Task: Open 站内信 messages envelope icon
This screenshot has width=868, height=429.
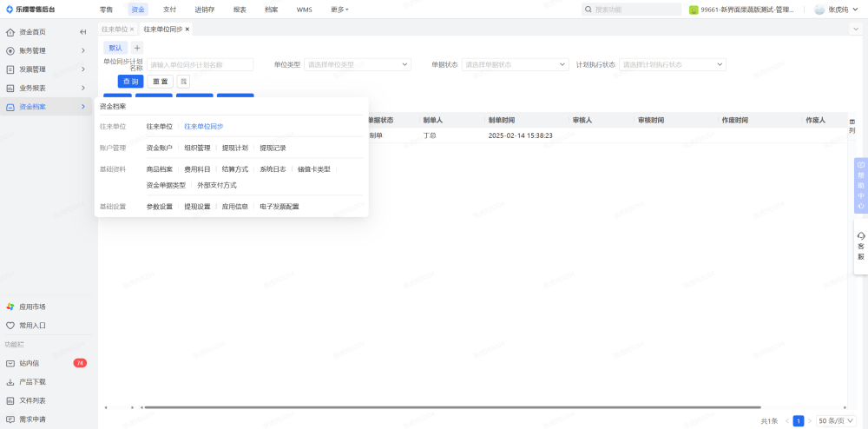Action: (x=10, y=363)
